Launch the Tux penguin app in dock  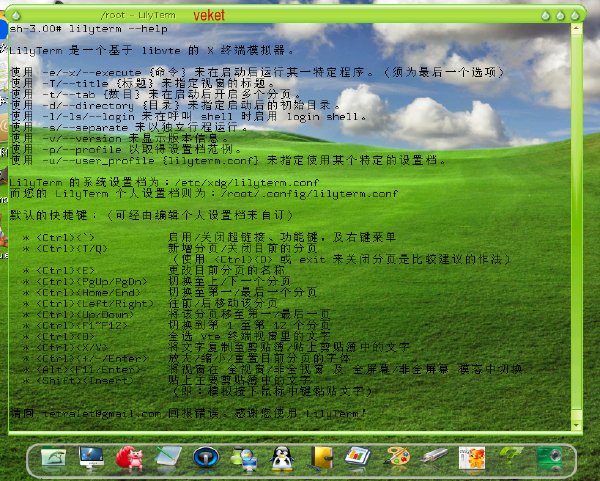pos(282,458)
